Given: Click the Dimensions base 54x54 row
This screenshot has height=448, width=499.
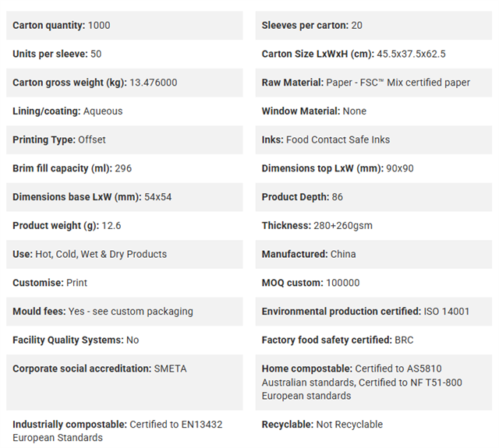Looking at the screenshot, I should [125, 197].
